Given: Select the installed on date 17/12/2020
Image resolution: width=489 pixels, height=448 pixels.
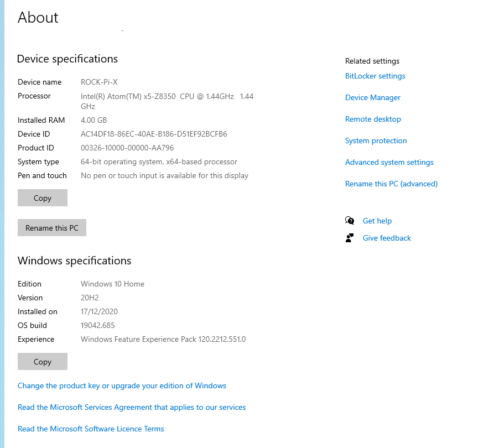Looking at the screenshot, I should click(99, 311).
